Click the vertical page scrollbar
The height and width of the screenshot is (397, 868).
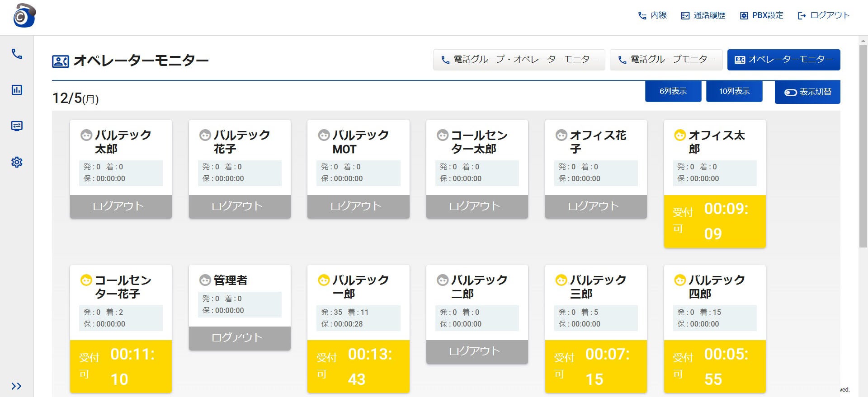(x=863, y=145)
